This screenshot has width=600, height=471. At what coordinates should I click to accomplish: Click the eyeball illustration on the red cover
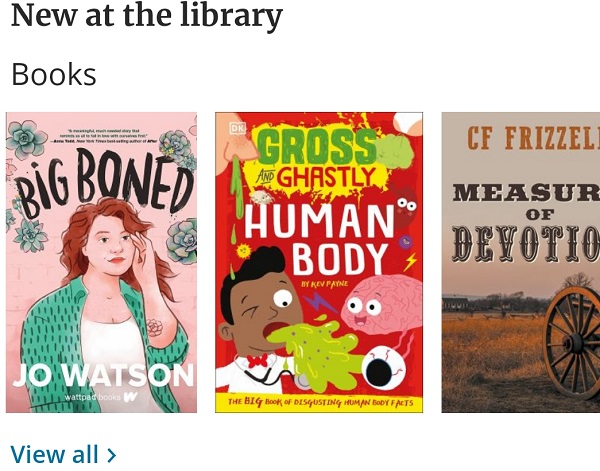point(384,368)
